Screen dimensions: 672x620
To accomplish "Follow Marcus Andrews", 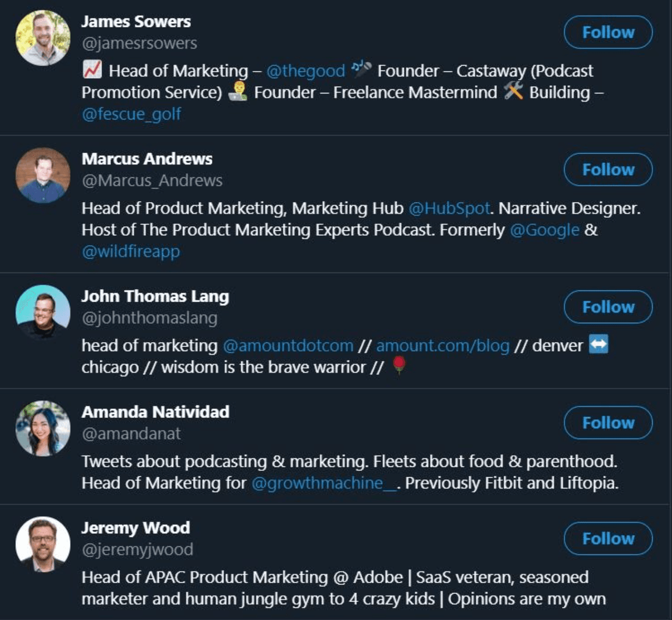I will [x=607, y=170].
